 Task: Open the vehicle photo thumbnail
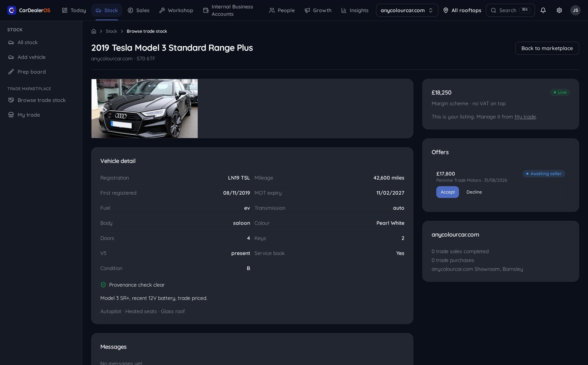click(x=144, y=109)
